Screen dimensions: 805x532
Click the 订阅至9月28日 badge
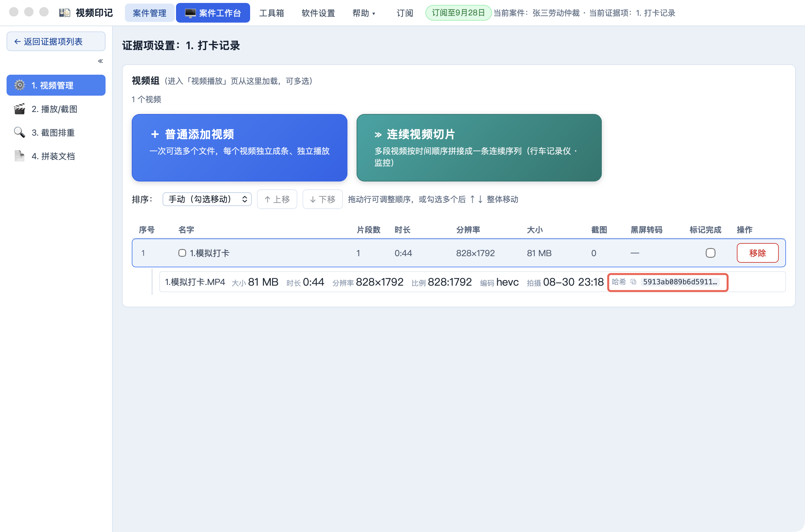pos(458,13)
